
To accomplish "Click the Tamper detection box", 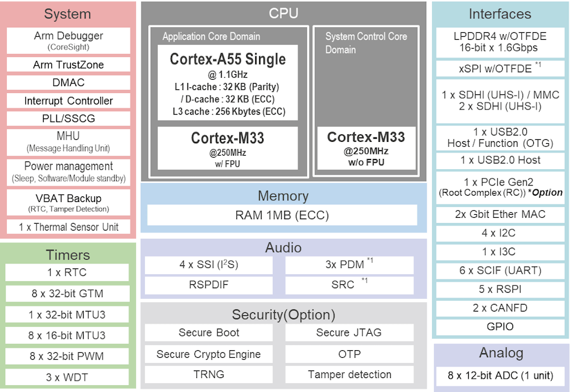I will tap(350, 374).
